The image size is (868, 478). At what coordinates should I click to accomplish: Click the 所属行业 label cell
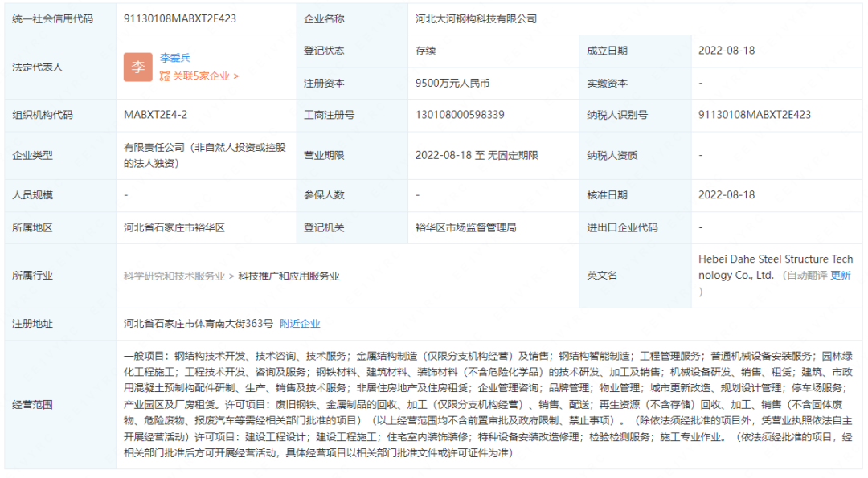point(60,276)
